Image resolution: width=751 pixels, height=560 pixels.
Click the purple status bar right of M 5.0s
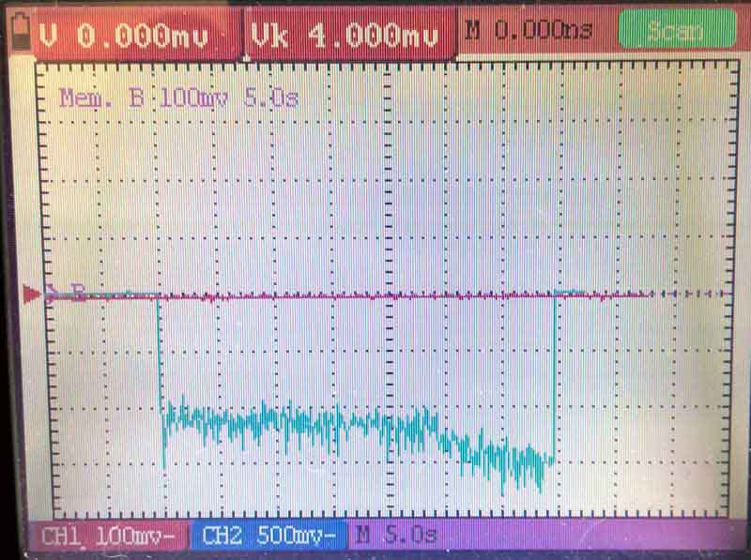pos(582,536)
